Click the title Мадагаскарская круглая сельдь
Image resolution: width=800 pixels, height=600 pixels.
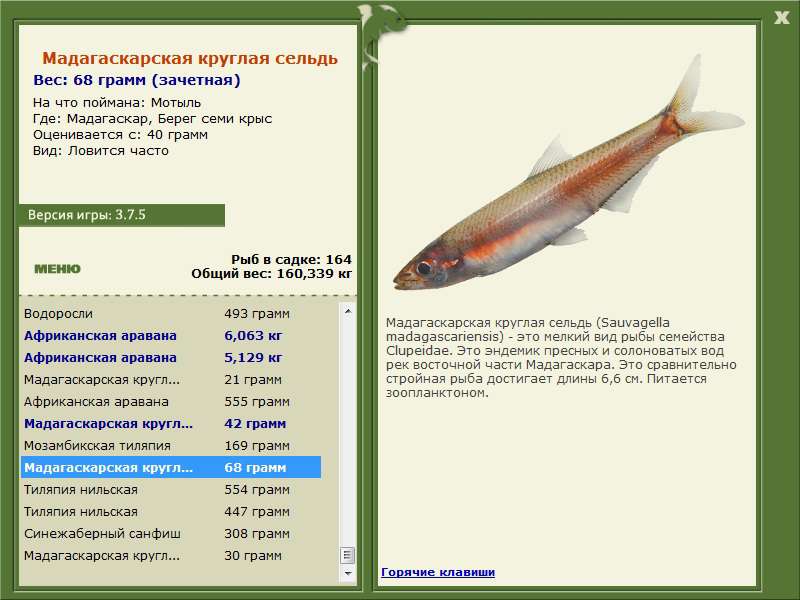[x=190, y=58]
